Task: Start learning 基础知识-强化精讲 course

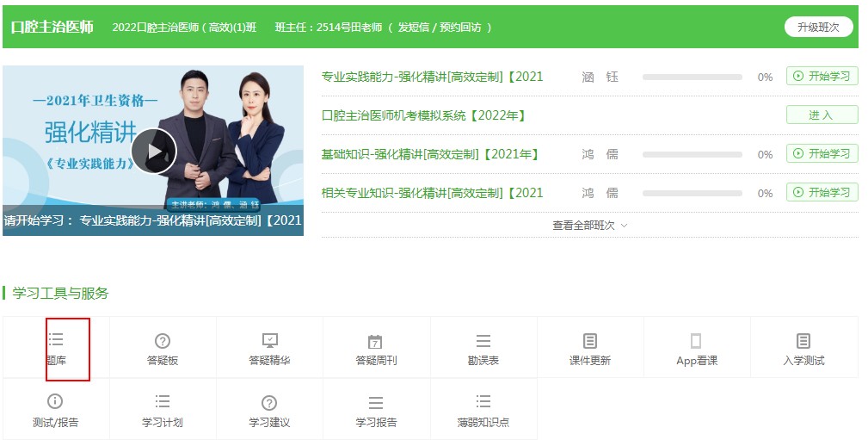Action: 822,153
